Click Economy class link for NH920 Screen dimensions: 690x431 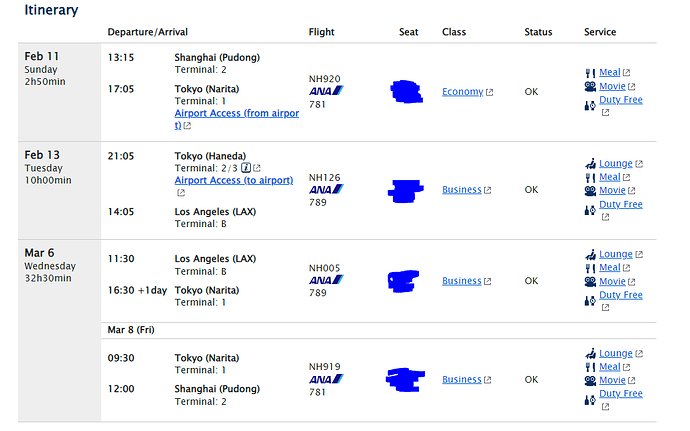click(x=462, y=92)
